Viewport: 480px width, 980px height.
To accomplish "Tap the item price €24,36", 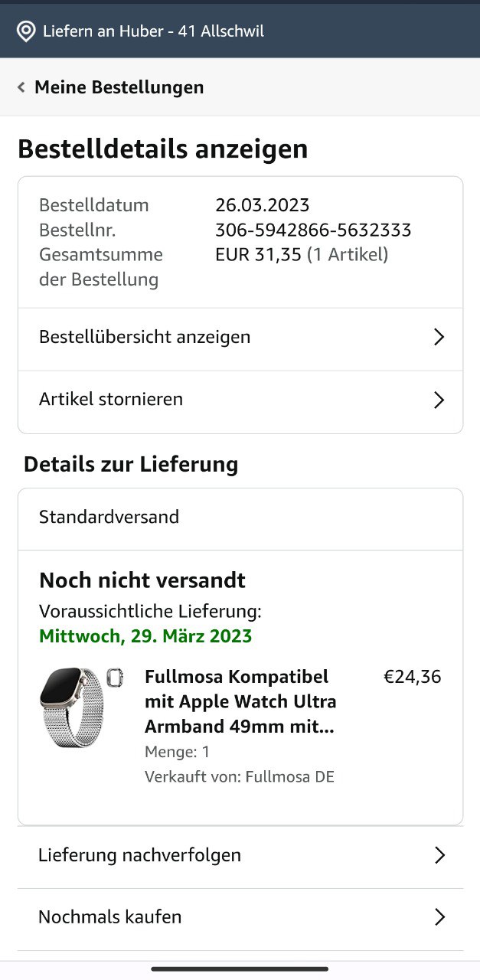I will 413,677.
